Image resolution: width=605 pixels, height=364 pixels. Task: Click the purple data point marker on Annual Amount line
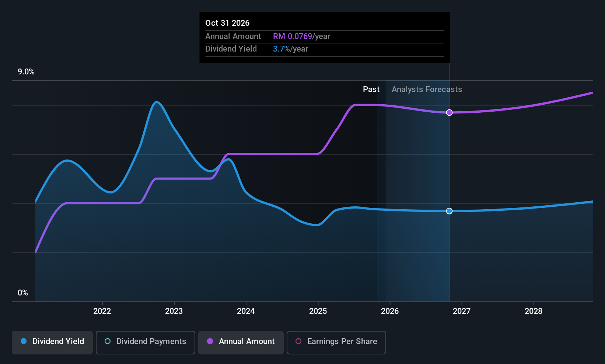(x=449, y=112)
